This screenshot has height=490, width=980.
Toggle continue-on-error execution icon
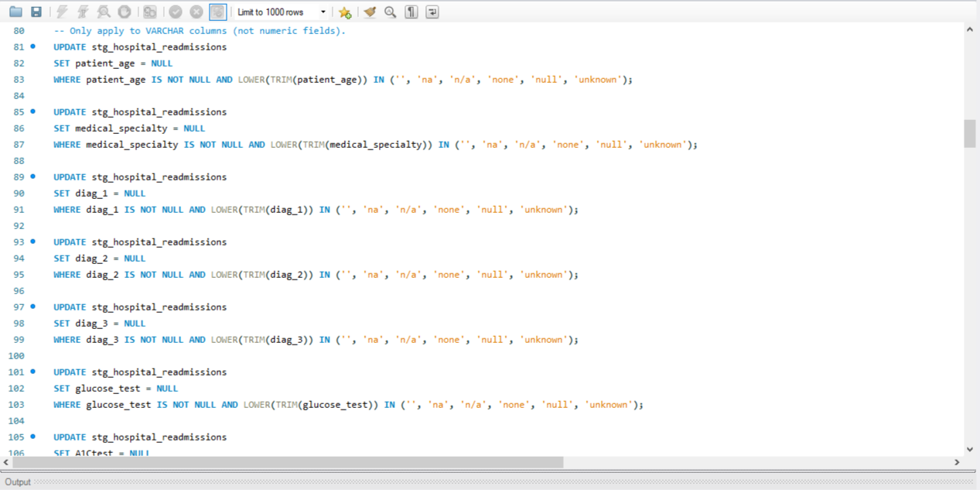coord(150,12)
